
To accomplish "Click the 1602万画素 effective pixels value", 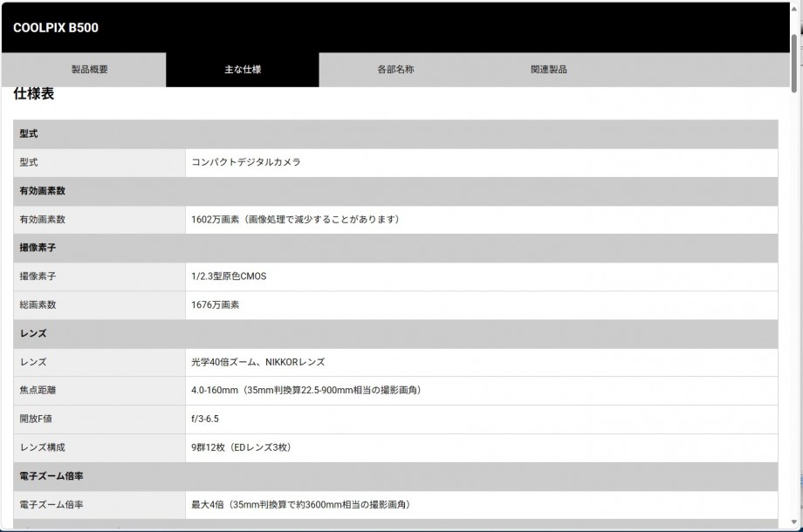I will [x=295, y=220].
